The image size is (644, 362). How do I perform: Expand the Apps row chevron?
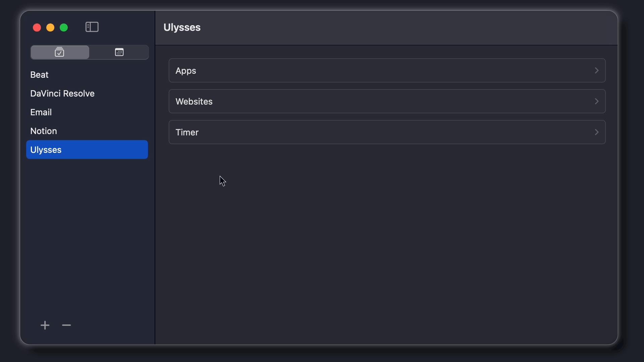(596, 70)
